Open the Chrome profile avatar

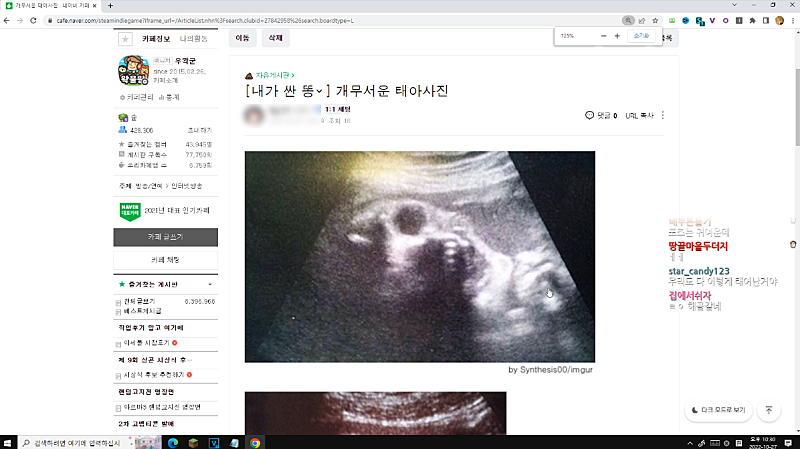point(779,20)
